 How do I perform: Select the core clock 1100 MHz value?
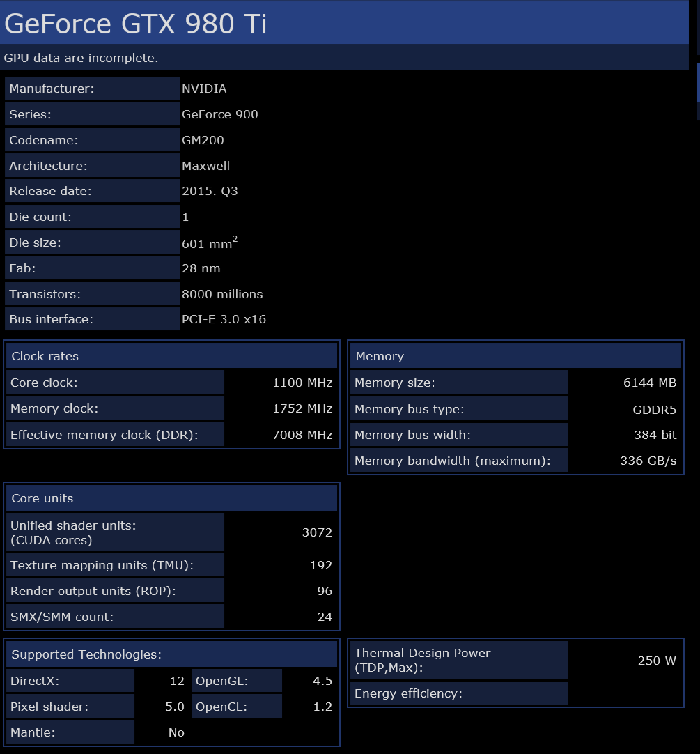click(302, 383)
